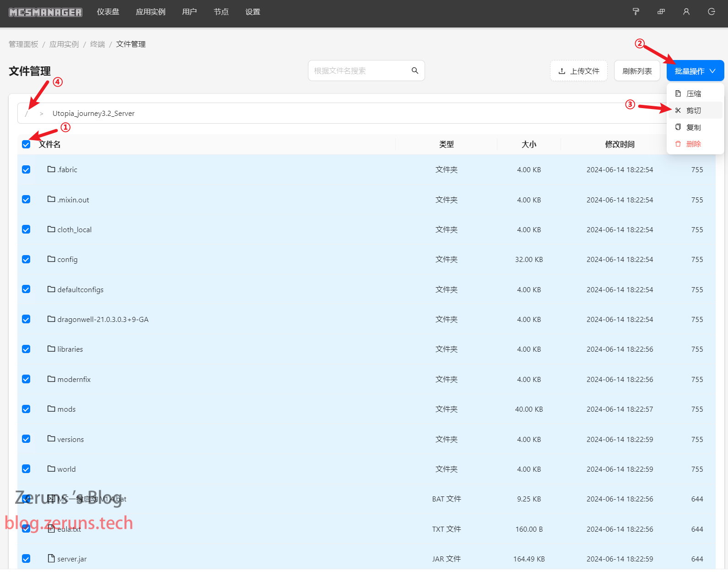Uncheck the libraries row checkbox
The image size is (728, 572).
point(26,349)
